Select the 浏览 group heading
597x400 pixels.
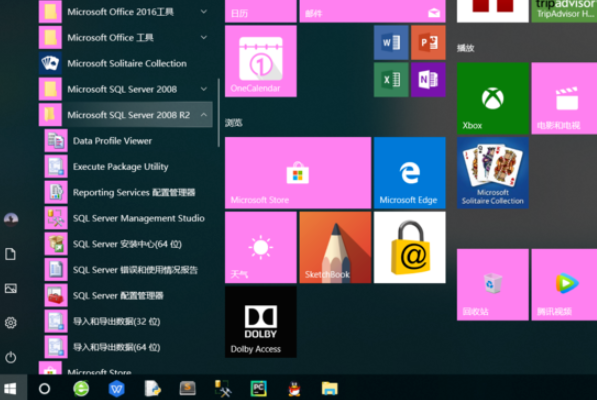pyautogui.click(x=234, y=123)
